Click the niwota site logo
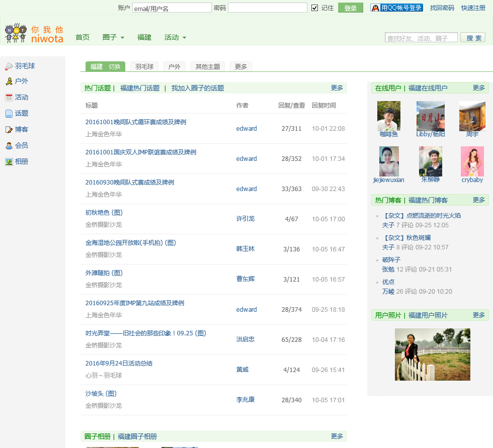The image size is (493, 448). [x=34, y=34]
